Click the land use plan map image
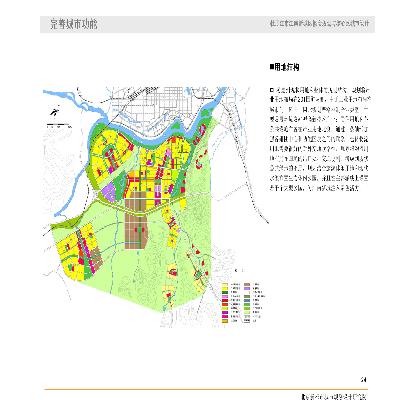The image size is (400, 410). 156,206
